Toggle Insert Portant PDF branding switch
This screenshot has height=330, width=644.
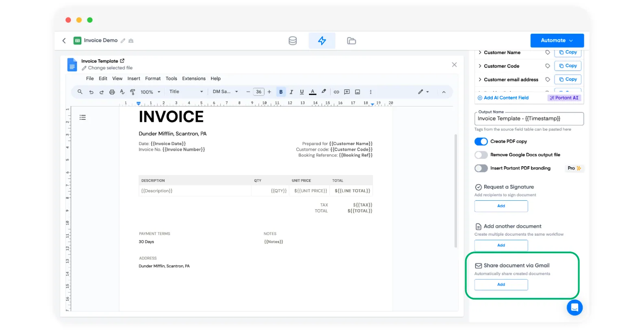[x=481, y=168]
